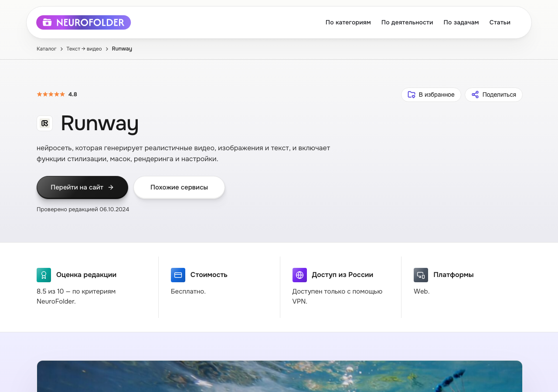Click the Оценка редакции award icon
Screen dimensions: 558x392
click(44, 275)
